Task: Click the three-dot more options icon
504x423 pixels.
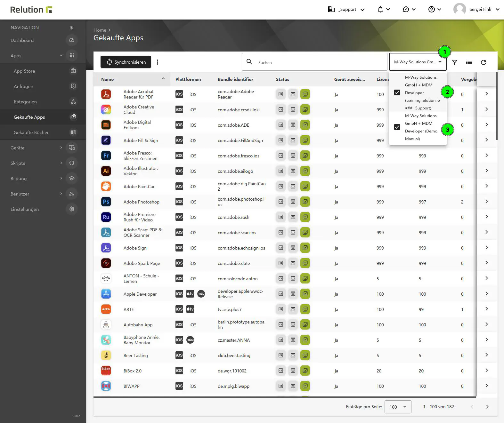Action: tap(158, 62)
